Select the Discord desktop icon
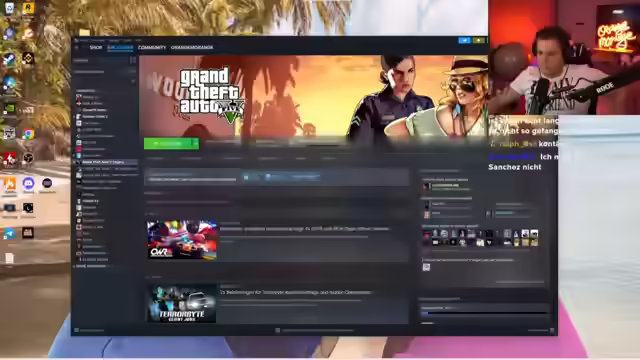The height and width of the screenshot is (360, 640). click(x=28, y=184)
